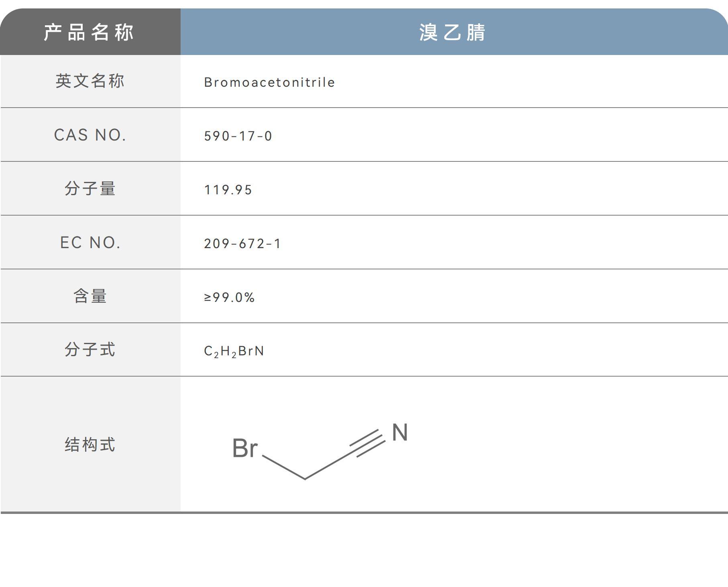Select the 分子式 row label
Screen dimensions: 728x587
point(90,350)
